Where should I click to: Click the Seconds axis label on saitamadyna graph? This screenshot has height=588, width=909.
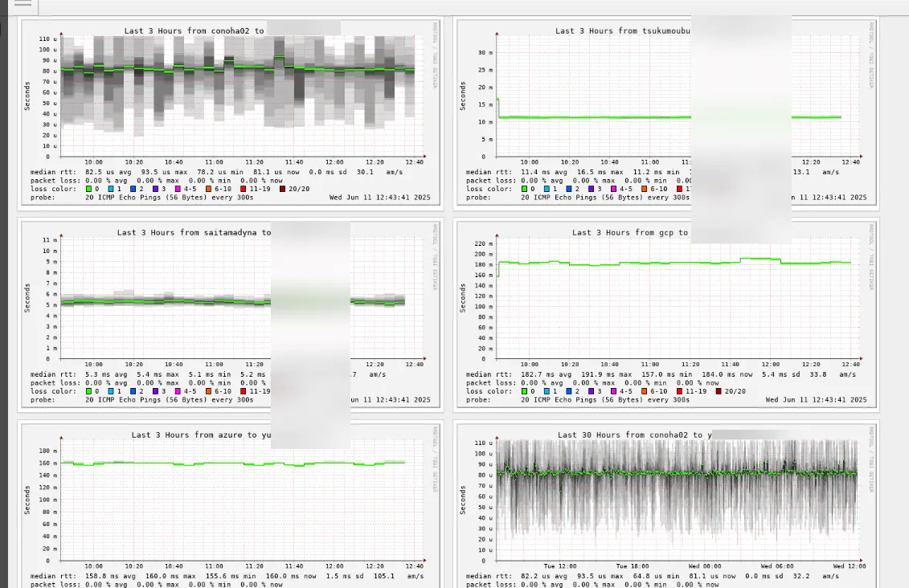[27, 297]
